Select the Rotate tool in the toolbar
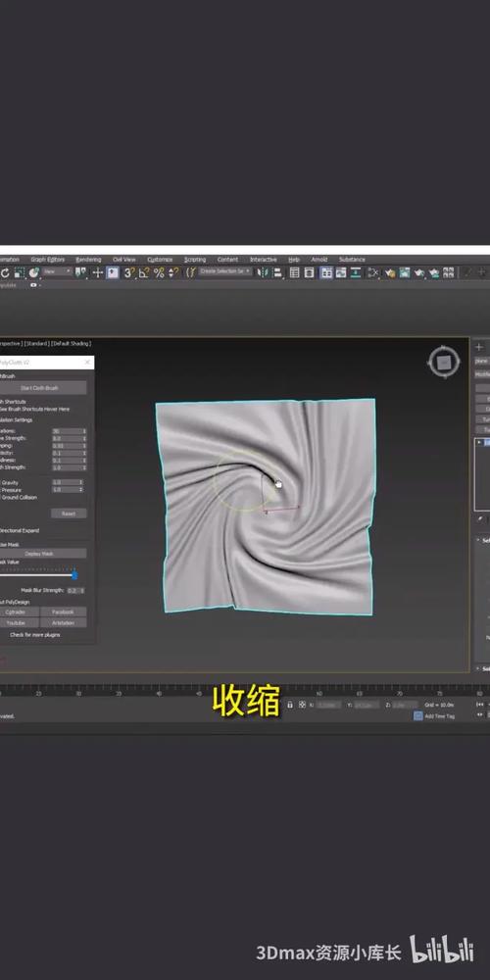 coord(5,272)
